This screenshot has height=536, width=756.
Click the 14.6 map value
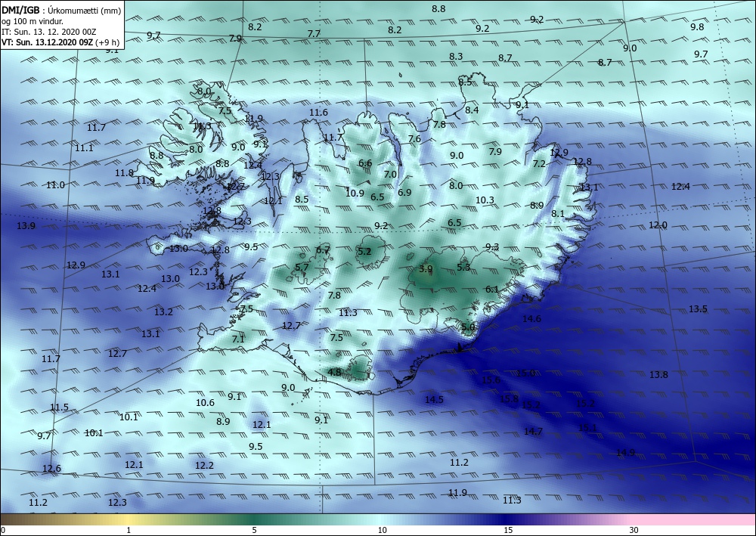point(531,318)
